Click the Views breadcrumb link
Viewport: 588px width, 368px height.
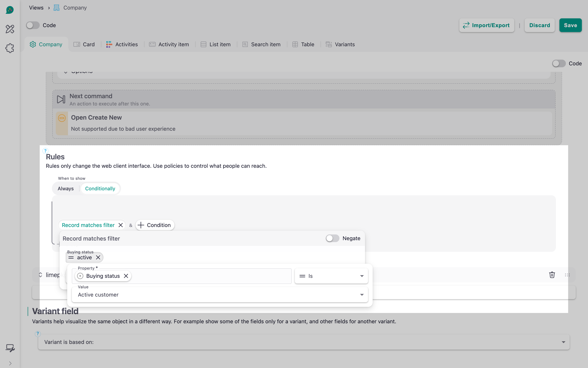(36, 7)
